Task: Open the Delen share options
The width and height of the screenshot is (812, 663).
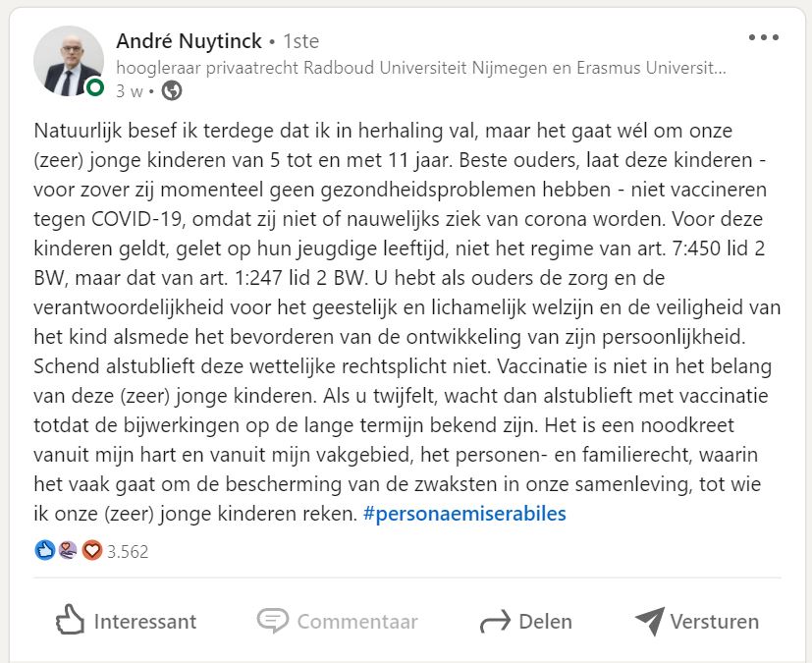Action: tap(525, 621)
